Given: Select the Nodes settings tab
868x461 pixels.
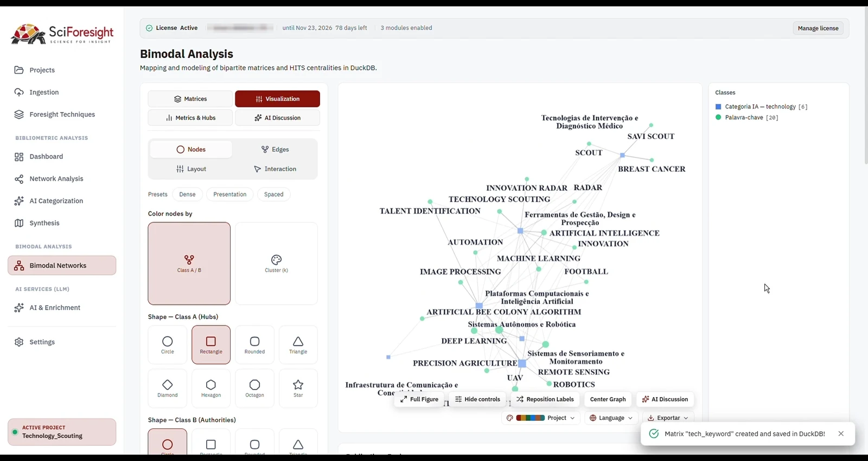Looking at the screenshot, I should point(191,150).
